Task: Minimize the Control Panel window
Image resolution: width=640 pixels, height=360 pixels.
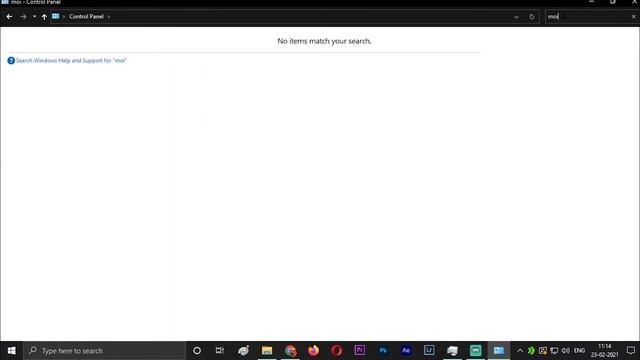Action: [x=591, y=2]
